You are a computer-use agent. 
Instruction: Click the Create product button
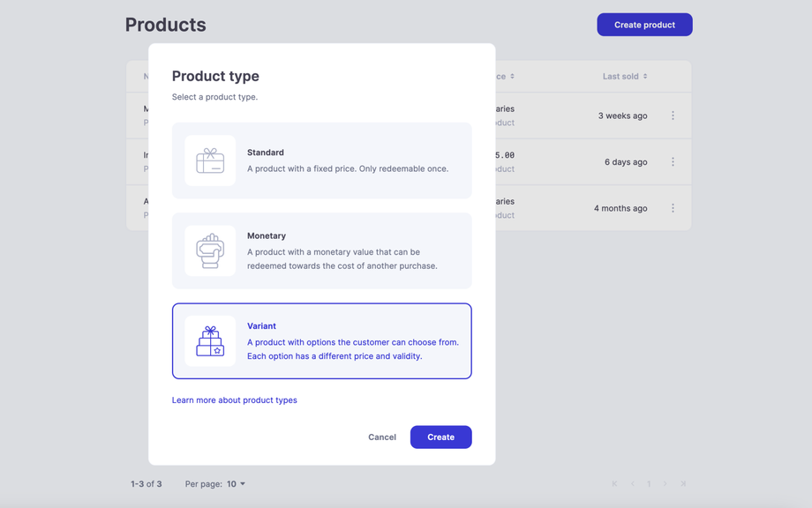click(x=644, y=25)
